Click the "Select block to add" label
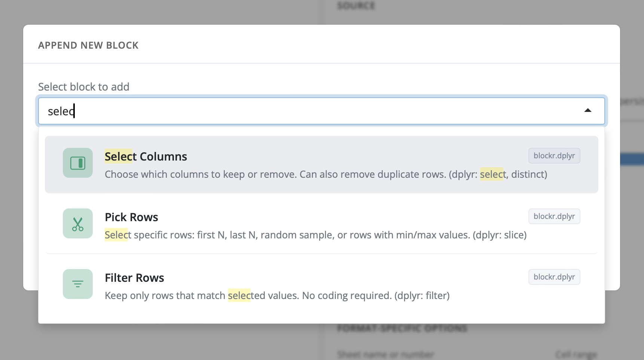The width and height of the screenshot is (644, 360). click(84, 87)
